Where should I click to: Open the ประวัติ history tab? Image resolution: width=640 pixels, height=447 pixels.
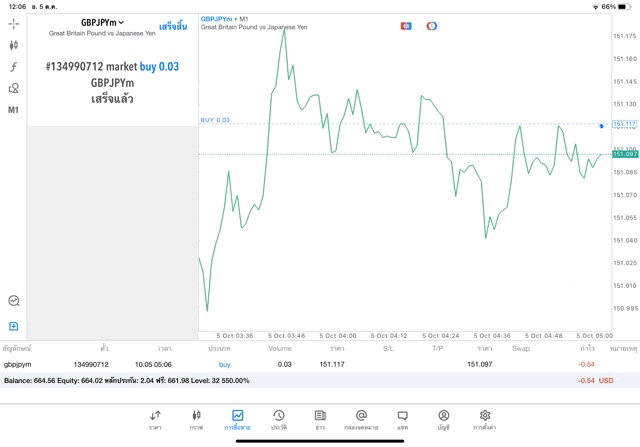tap(278, 420)
